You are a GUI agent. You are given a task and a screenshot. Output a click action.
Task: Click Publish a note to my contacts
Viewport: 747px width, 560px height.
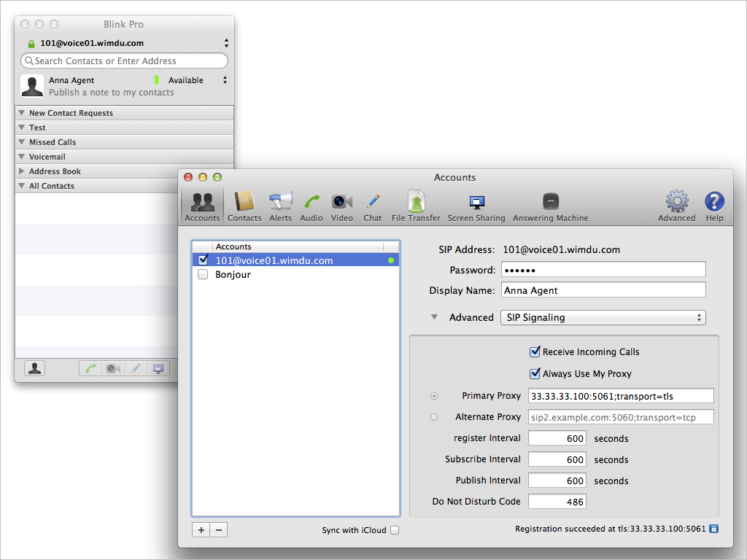(112, 93)
